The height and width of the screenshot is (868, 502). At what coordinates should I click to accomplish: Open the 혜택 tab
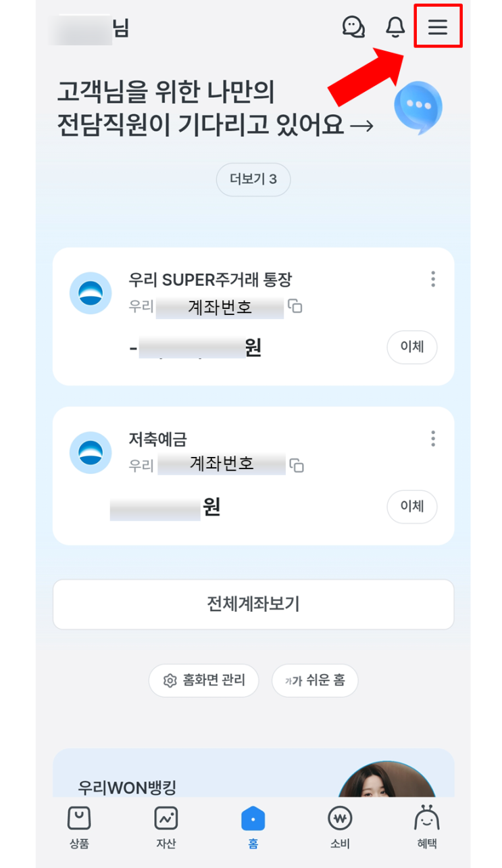coord(426,827)
